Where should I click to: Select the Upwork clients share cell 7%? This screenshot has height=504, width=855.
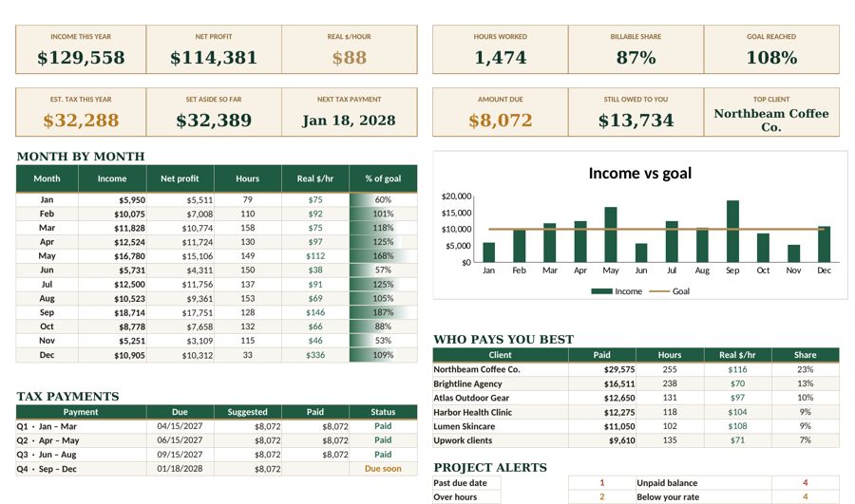click(x=805, y=440)
